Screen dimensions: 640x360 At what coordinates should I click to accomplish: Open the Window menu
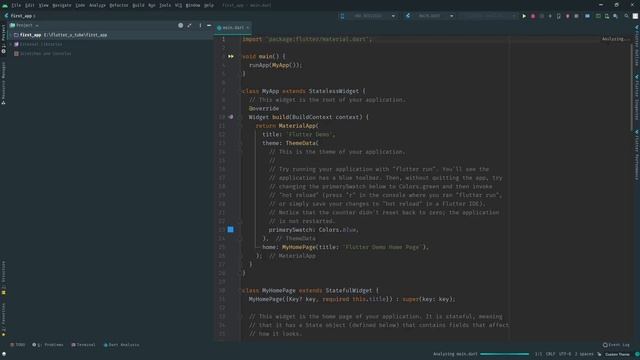(193, 5)
